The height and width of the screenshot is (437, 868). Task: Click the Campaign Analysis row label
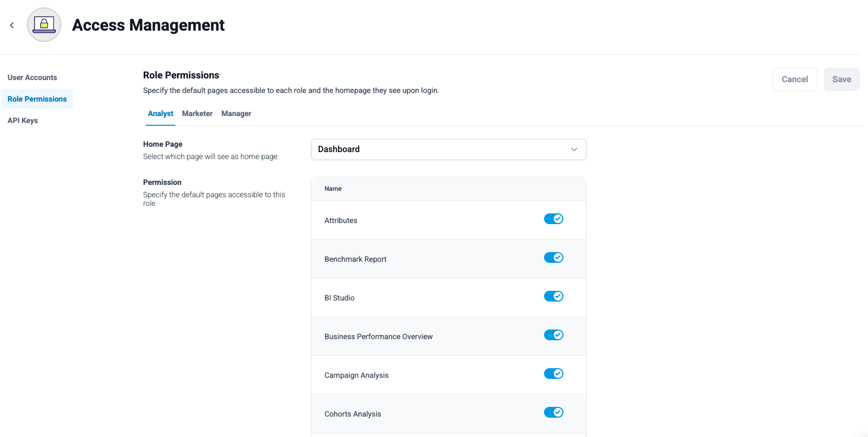(x=356, y=375)
